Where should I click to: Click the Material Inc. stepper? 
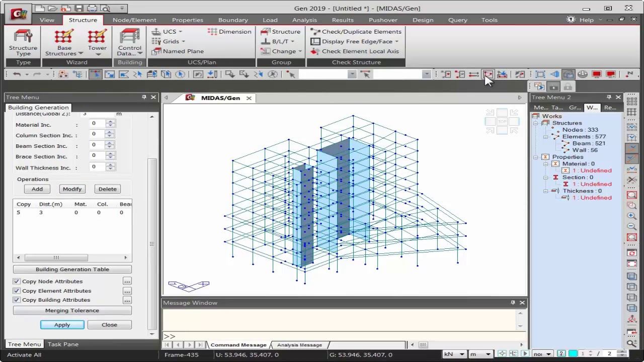110,123
